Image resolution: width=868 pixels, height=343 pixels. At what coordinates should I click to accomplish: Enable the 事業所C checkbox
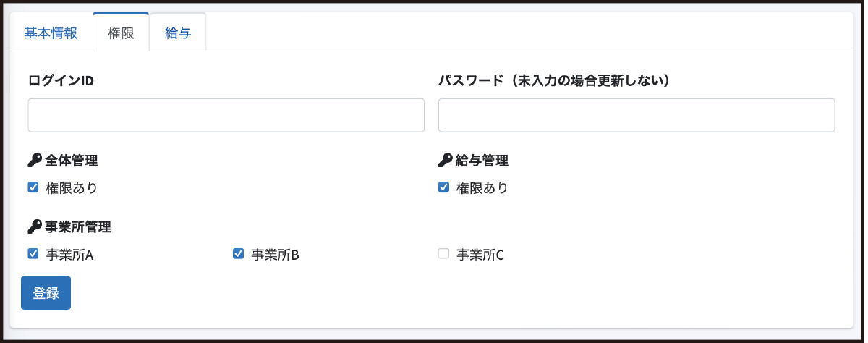444,254
